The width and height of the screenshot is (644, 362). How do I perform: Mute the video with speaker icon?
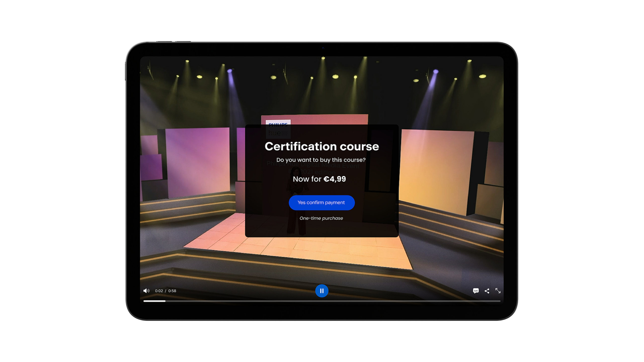pos(146,291)
